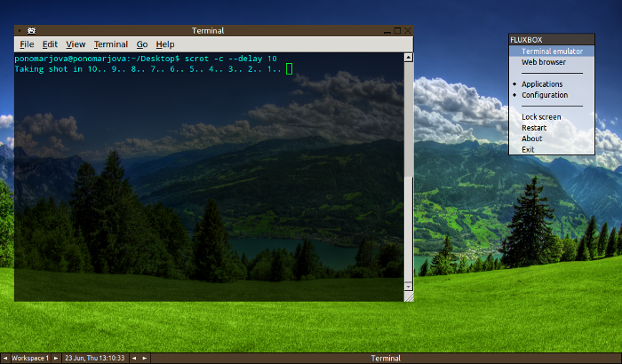This screenshot has width=622, height=364.
Task: Open the Help menu in Terminal
Action: (165, 44)
